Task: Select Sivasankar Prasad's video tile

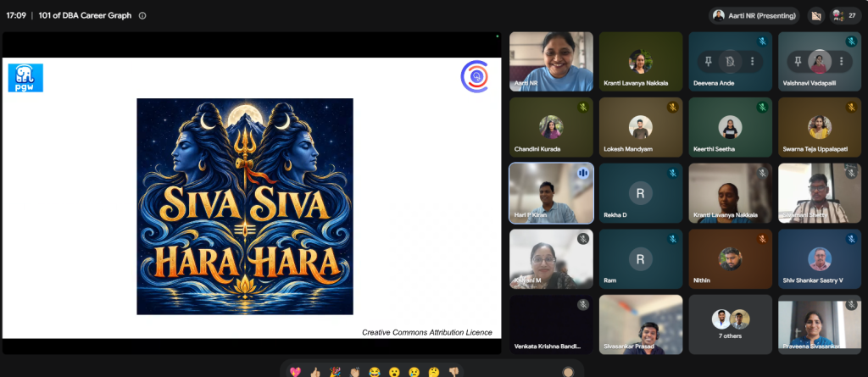Action: click(x=641, y=324)
